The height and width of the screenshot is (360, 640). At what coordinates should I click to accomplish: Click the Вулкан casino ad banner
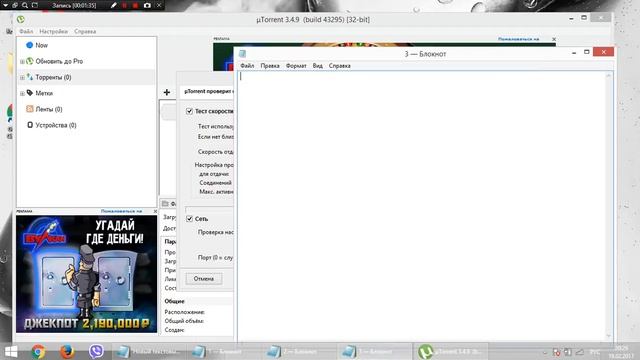pyautogui.click(x=87, y=274)
